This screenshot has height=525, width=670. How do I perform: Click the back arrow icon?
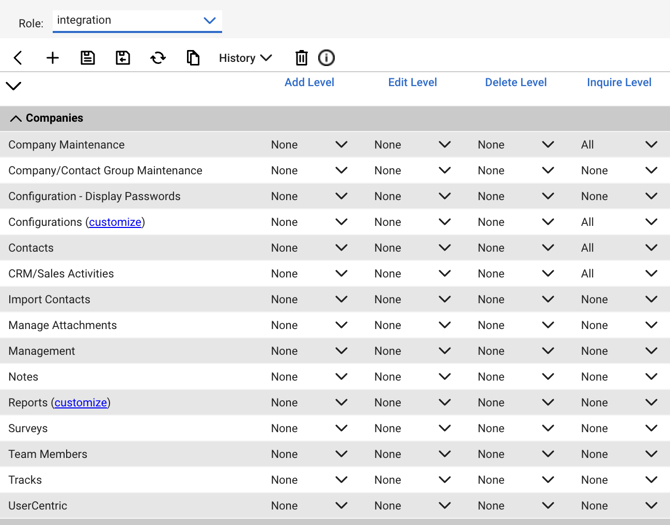[18, 58]
